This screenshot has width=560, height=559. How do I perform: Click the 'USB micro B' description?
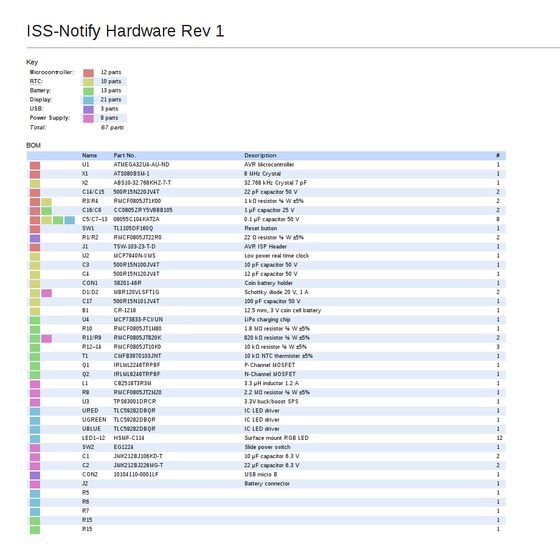(261, 474)
